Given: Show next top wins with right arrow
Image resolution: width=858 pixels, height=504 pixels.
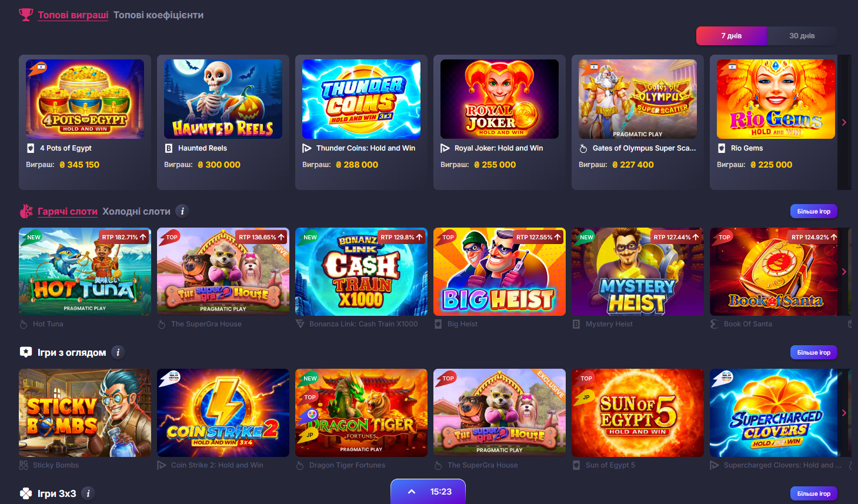Looking at the screenshot, I should click(x=844, y=122).
